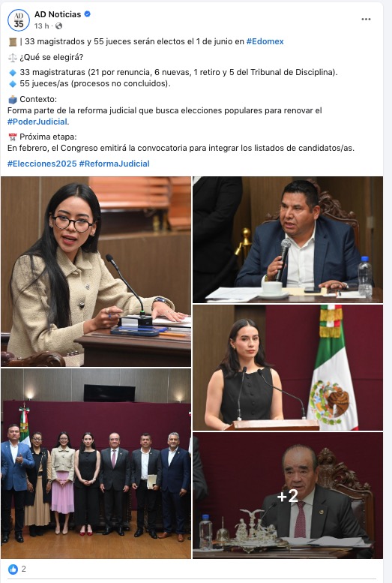Click the public globe privacy icon

coord(58,26)
